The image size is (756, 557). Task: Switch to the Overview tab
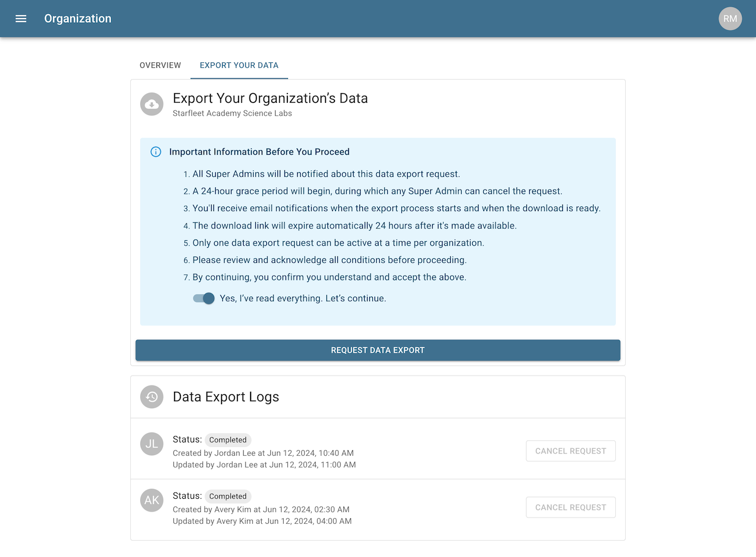161,65
